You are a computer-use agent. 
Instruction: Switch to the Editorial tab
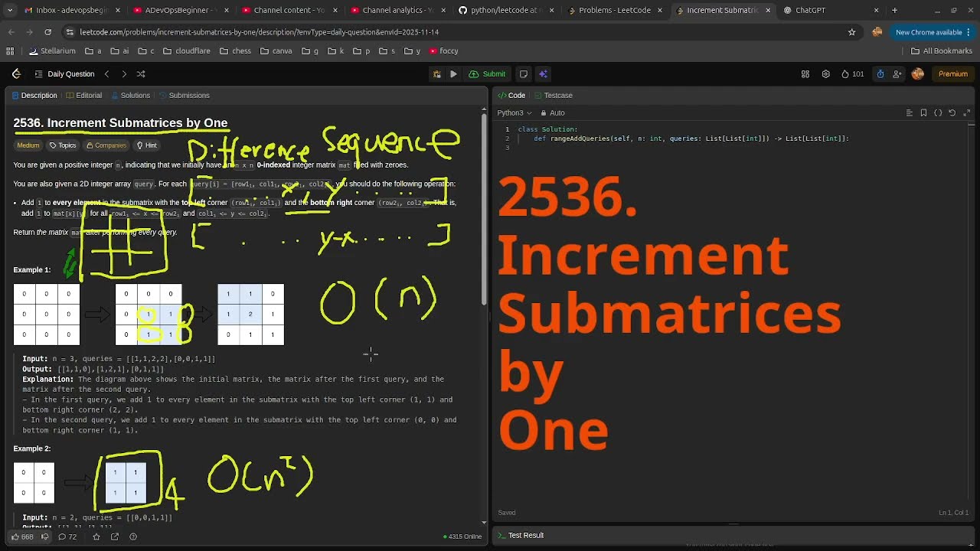point(84,96)
